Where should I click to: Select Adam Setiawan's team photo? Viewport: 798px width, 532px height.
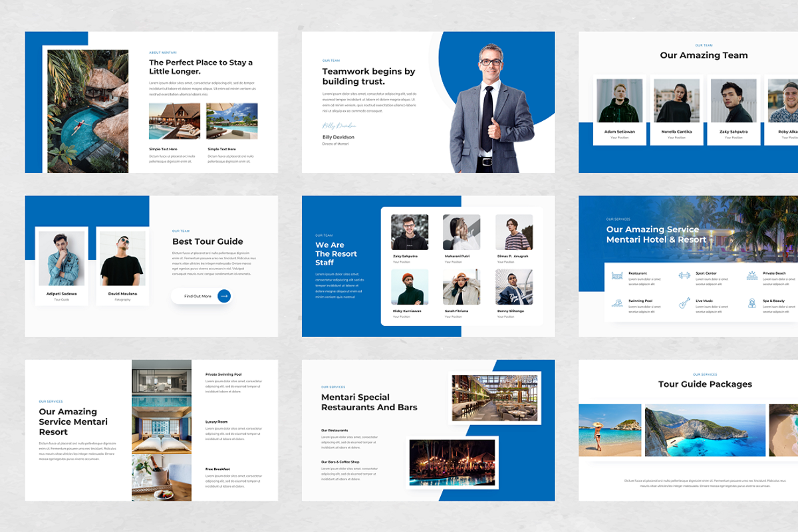pyautogui.click(x=620, y=100)
